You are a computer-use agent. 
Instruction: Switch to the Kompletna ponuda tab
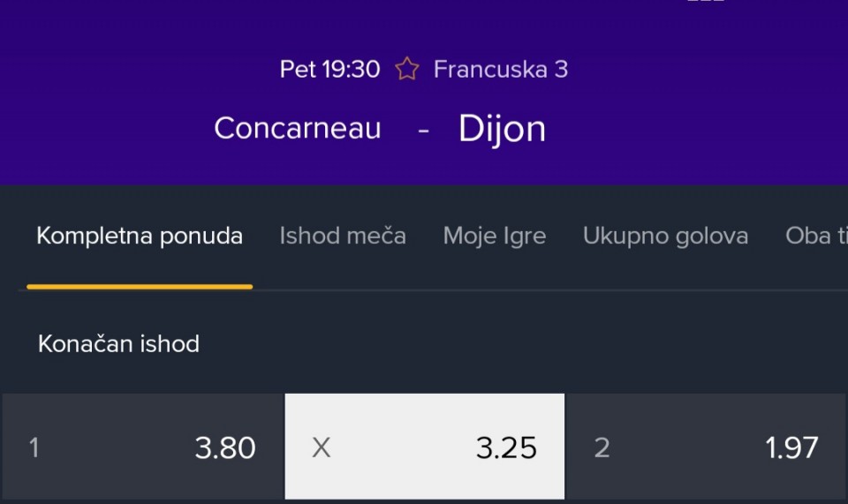point(140,236)
